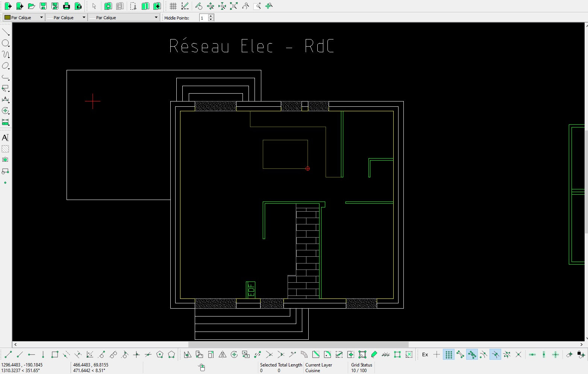Open the Circle tools menu in left toolbar
Screen dimensions: 588x374
(6, 43)
